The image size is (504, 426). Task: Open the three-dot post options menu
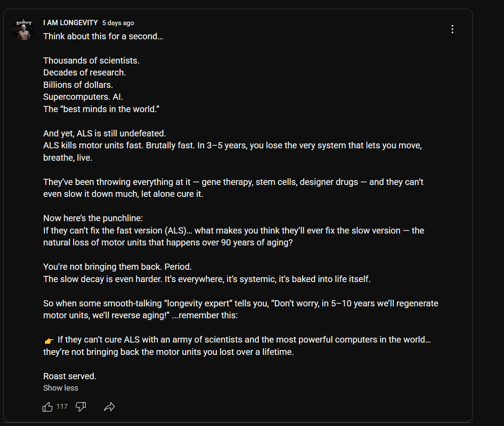[x=452, y=29]
